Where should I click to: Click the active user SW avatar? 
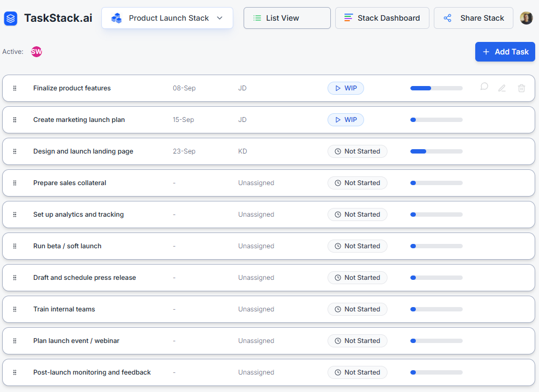[x=37, y=52]
